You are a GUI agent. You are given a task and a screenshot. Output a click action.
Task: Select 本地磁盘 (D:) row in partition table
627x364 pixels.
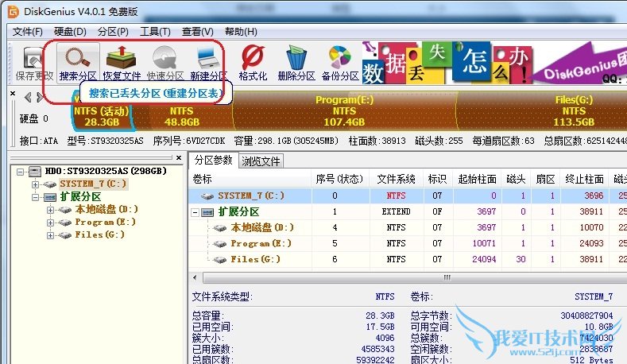point(408,227)
